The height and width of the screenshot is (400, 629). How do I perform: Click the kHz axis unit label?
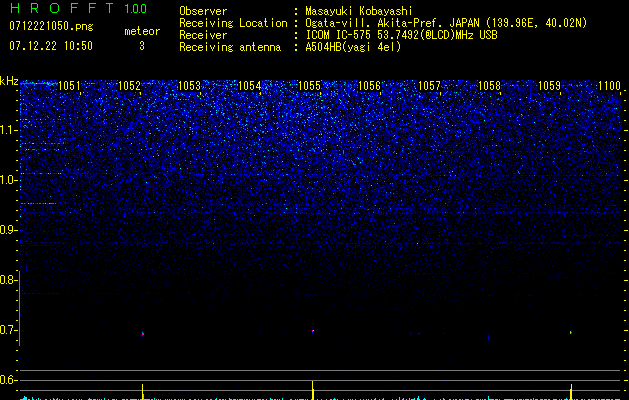(x=9, y=81)
